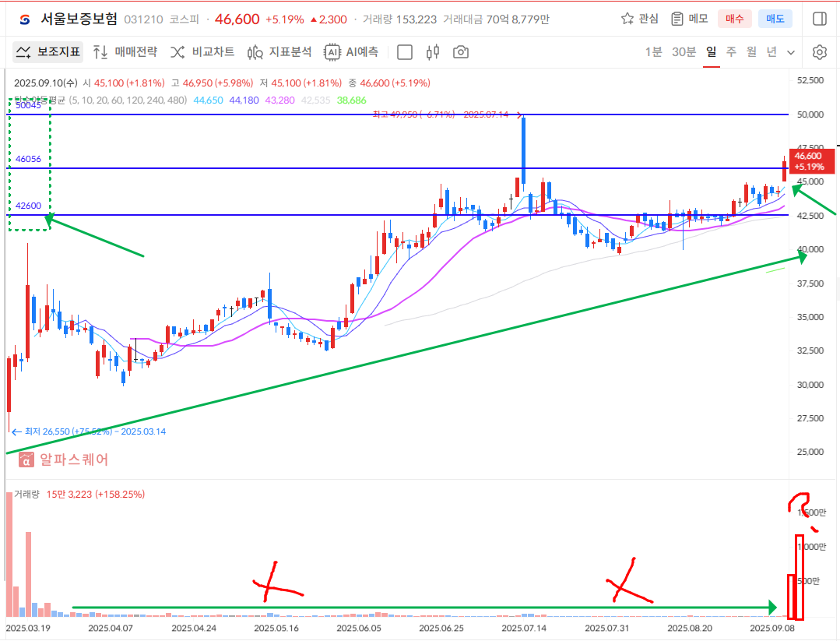The height and width of the screenshot is (641, 840).
Task: Click the 최저 26,550 low marker label
Action: point(89,431)
